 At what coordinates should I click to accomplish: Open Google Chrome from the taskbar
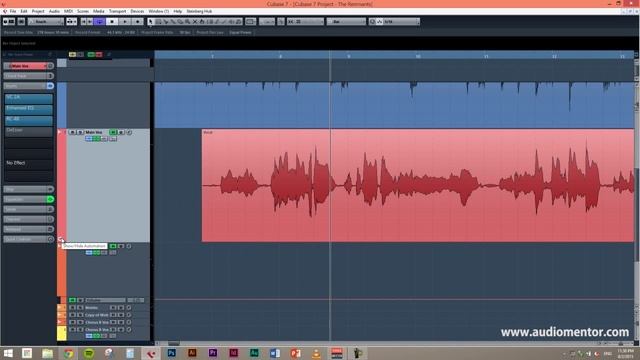68,353
